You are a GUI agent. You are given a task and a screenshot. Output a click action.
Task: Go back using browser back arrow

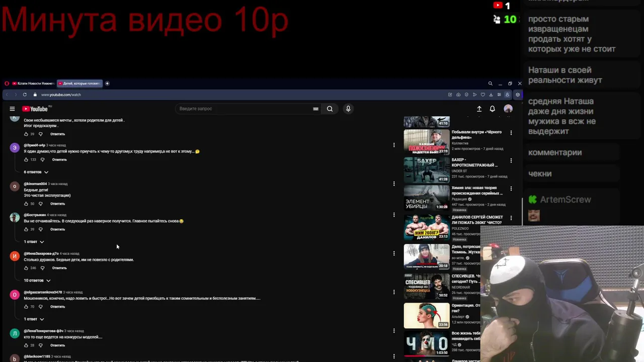pos(7,95)
